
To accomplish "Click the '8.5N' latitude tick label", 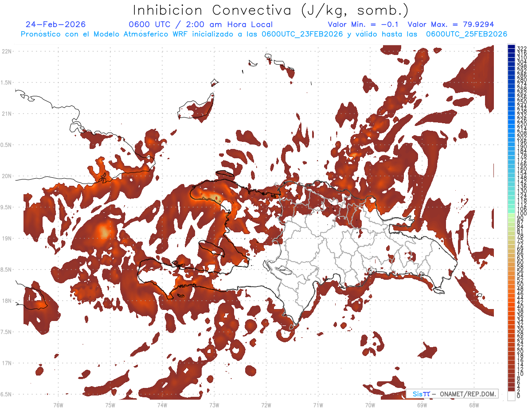I will pos(6,270).
